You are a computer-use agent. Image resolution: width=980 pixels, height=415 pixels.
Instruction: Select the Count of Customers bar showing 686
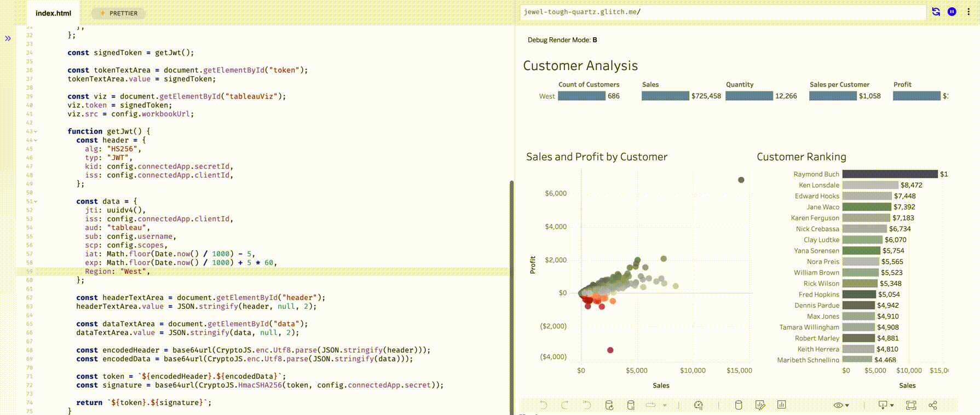[581, 96]
